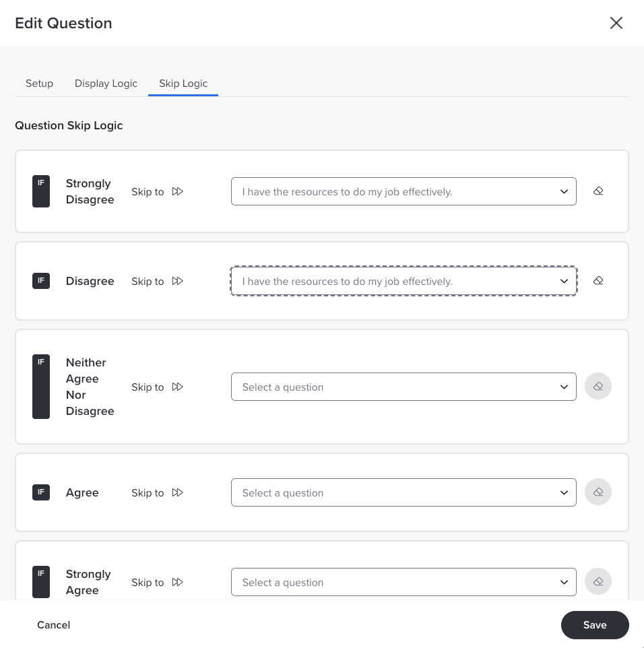Click the IF badge beside Strongly Disagree
This screenshot has width=644, height=648.
click(41, 191)
